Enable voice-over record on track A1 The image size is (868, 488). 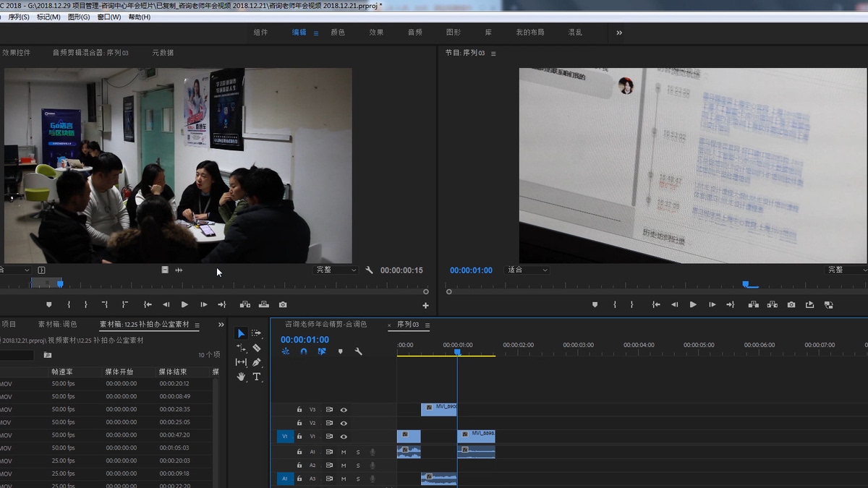point(373,452)
